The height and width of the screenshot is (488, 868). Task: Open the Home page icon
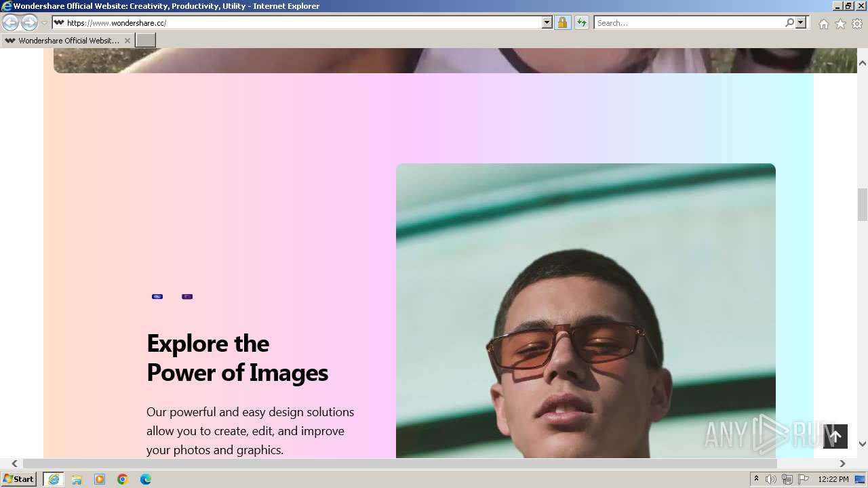[823, 24]
